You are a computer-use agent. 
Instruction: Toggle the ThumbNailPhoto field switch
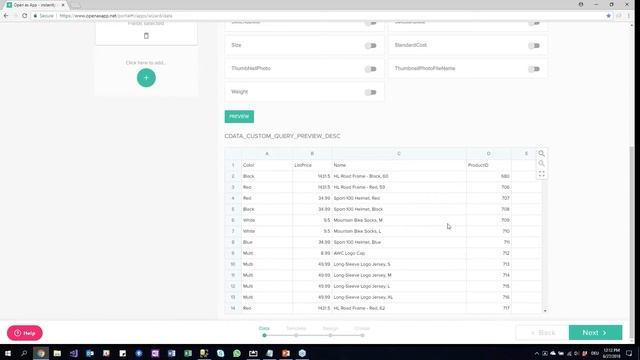[x=371, y=69]
